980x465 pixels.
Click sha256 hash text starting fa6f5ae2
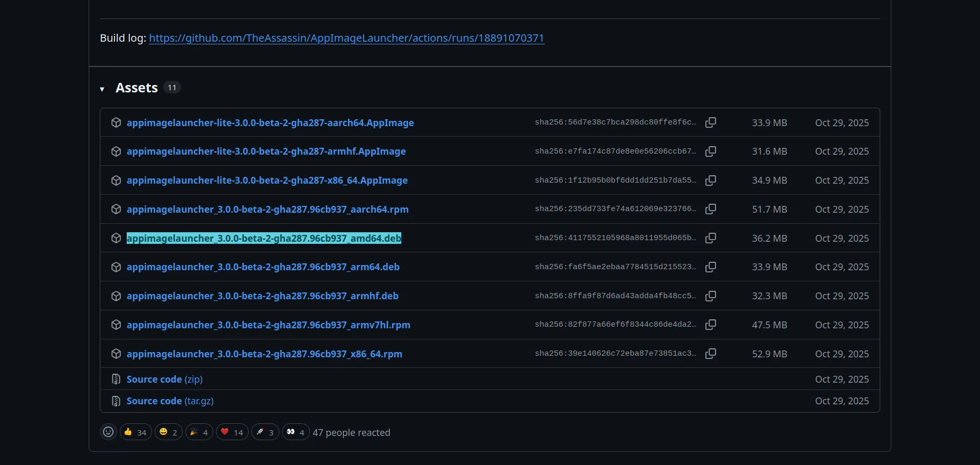615,267
